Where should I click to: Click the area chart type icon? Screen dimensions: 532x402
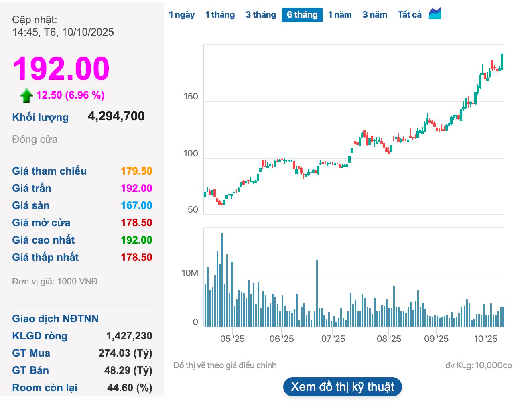(435, 13)
